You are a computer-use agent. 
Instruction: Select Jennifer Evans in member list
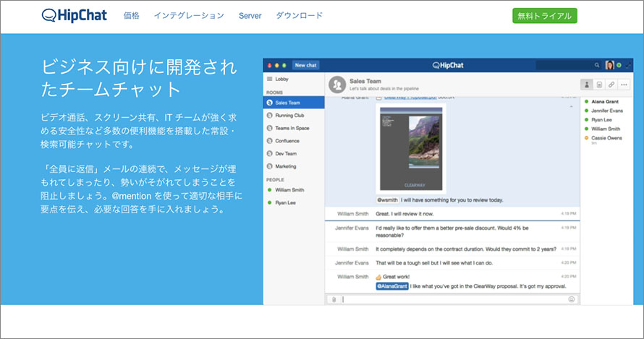[606, 111]
